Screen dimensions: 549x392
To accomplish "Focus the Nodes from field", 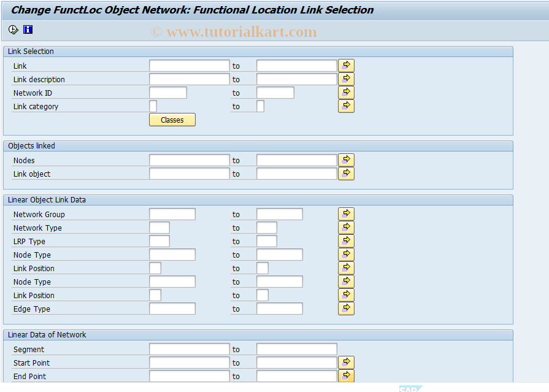I will point(190,160).
